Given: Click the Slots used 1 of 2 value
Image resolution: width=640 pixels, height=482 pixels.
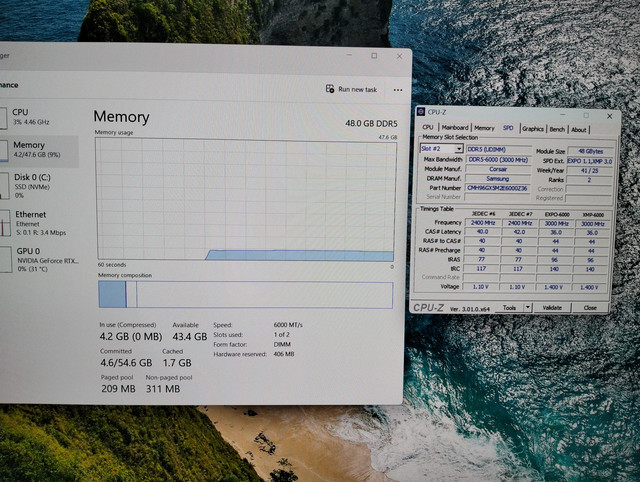Looking at the screenshot, I should coord(282,335).
